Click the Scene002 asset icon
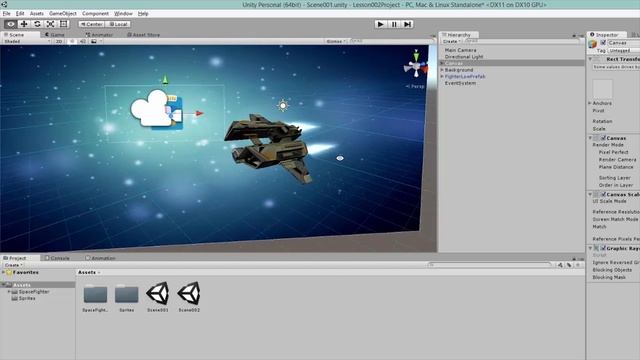This screenshot has height=360, width=640. click(189, 293)
